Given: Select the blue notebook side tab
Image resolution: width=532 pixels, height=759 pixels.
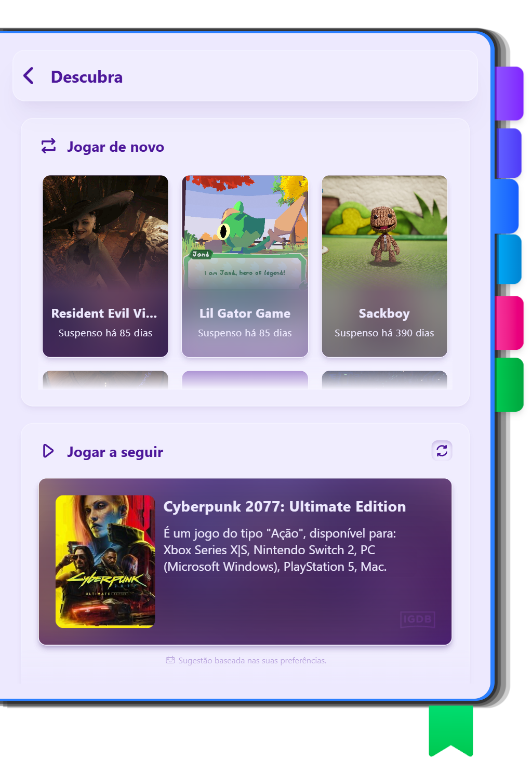Looking at the screenshot, I should [x=507, y=206].
